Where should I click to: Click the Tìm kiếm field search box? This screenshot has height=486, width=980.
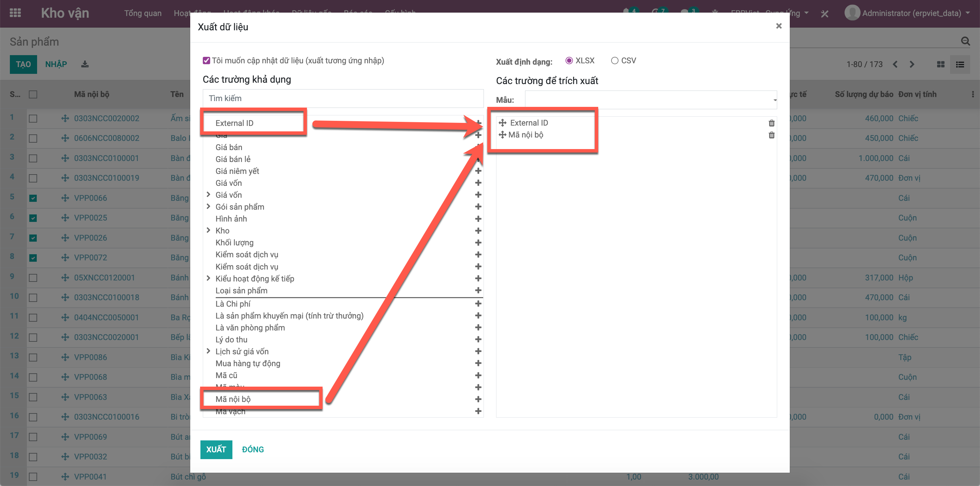(x=342, y=98)
